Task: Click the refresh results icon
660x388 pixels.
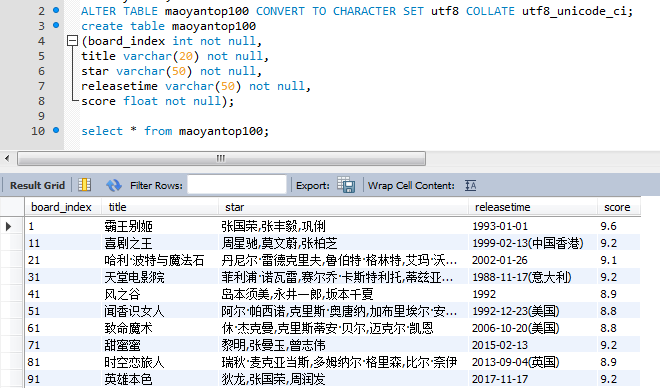Action: tap(114, 185)
